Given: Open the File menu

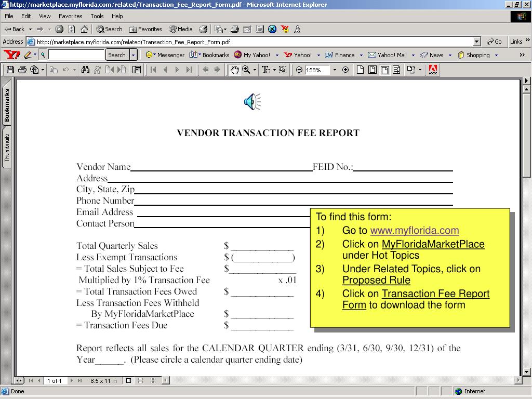Looking at the screenshot, I should [9, 16].
